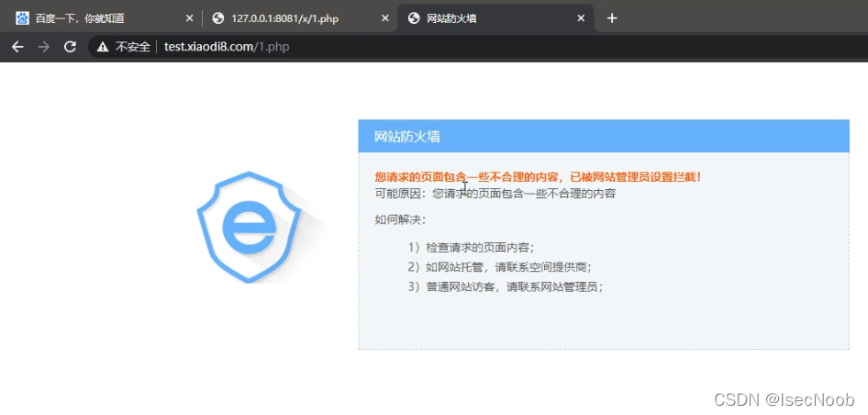Close the 百度一下，你就知道 tab
Screen dimensions: 868x415
[x=189, y=18]
